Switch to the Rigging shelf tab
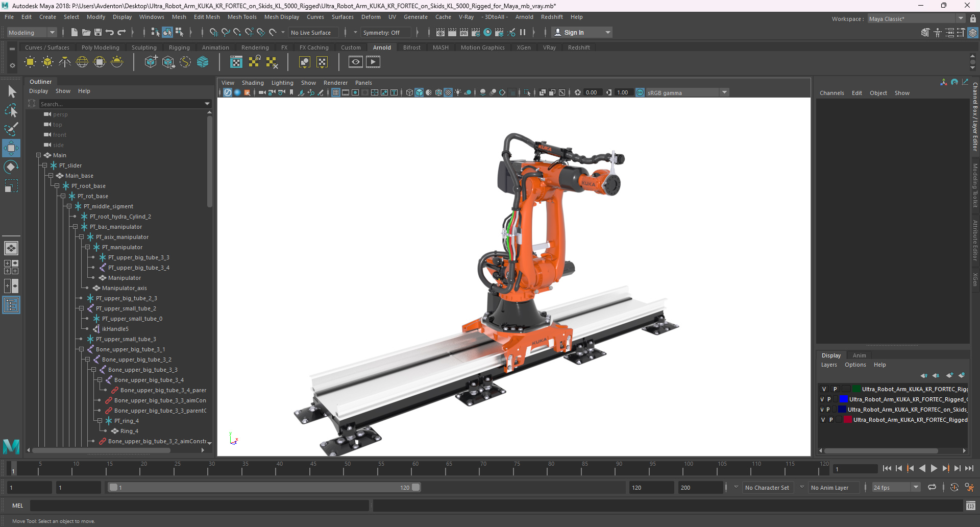The width and height of the screenshot is (980, 527). [x=179, y=47]
